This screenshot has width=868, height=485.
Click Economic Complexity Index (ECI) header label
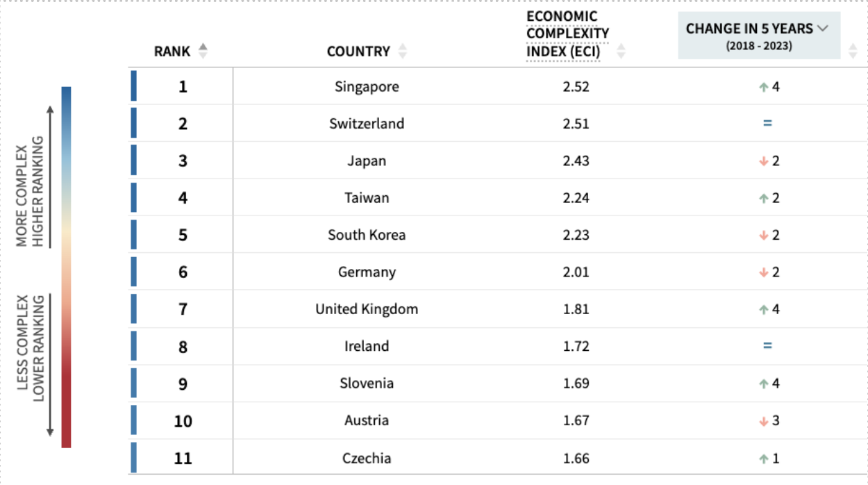pyautogui.click(x=567, y=35)
